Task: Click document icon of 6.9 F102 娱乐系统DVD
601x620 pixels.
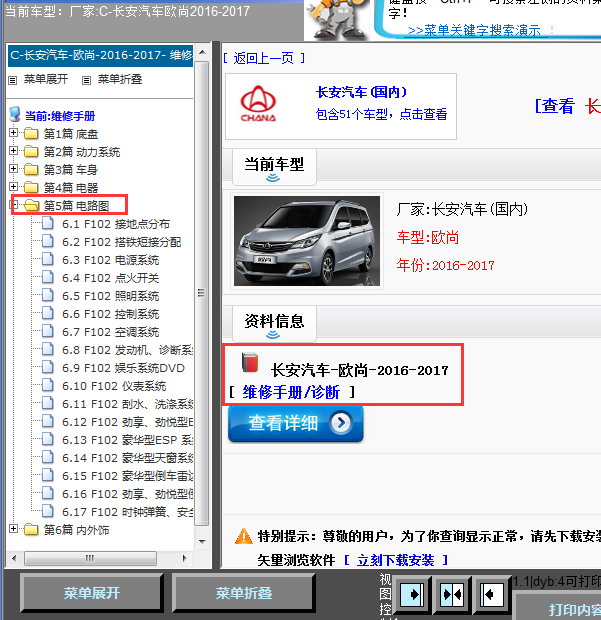Action: [x=48, y=367]
